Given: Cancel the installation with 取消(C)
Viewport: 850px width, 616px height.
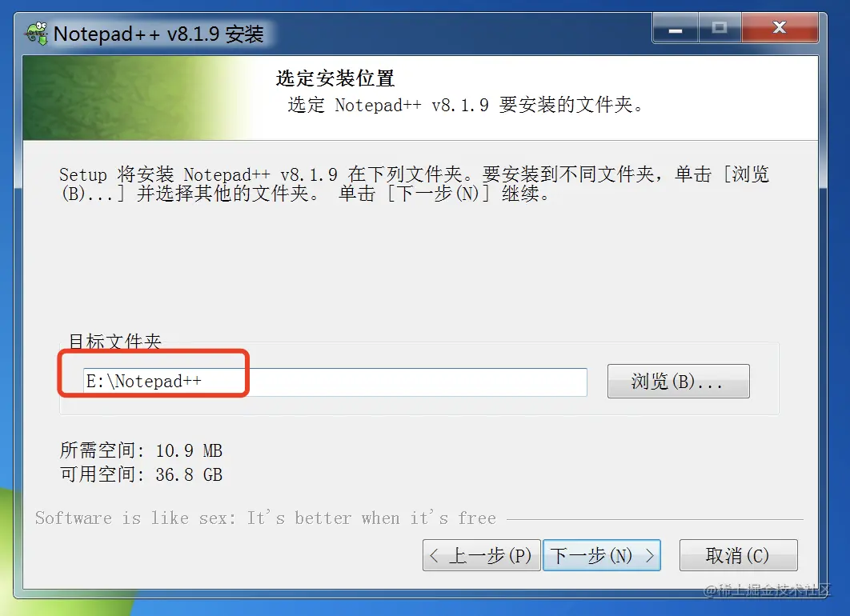Looking at the screenshot, I should pyautogui.click(x=738, y=555).
